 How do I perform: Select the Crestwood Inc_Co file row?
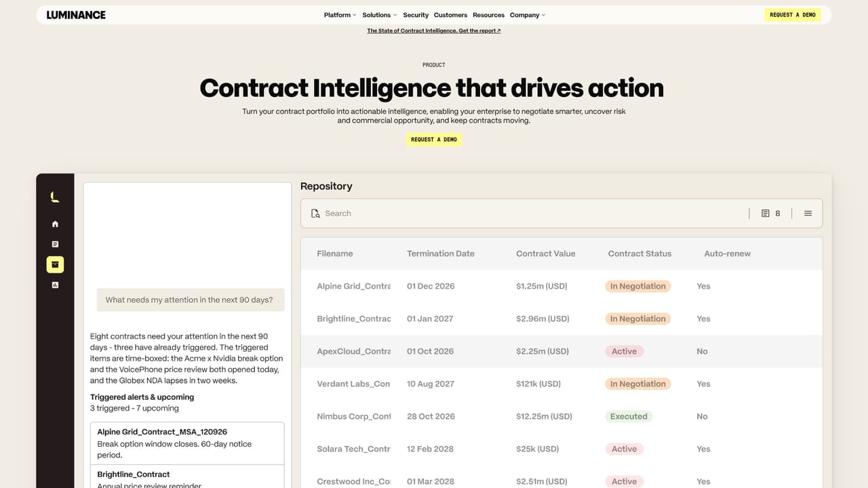[x=561, y=478]
